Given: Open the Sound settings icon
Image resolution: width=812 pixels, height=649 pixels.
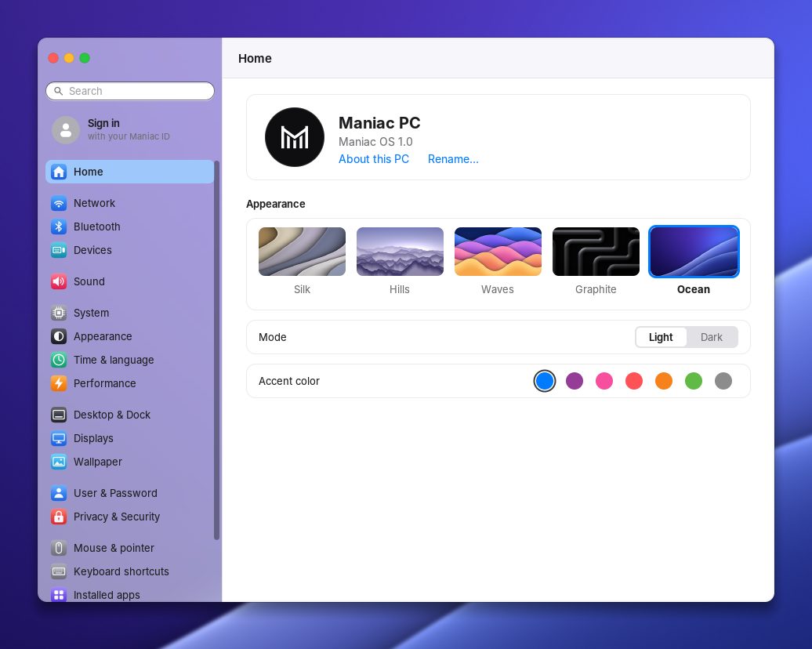Looking at the screenshot, I should (x=59, y=281).
